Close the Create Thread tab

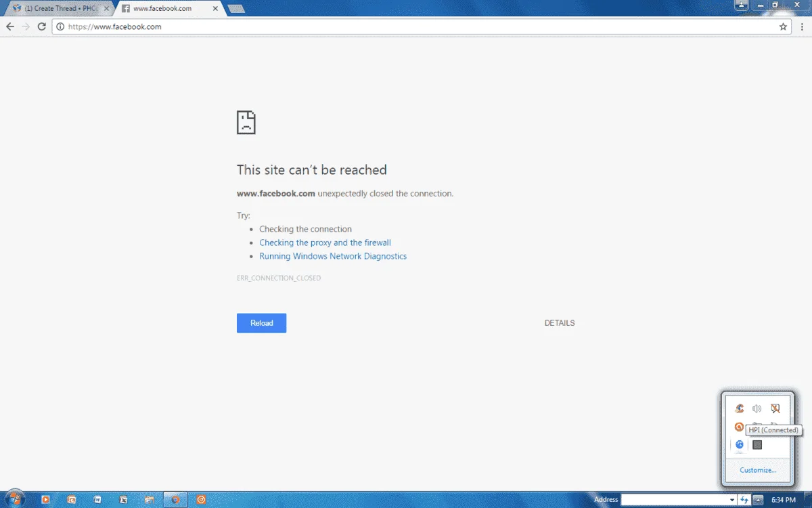click(107, 9)
